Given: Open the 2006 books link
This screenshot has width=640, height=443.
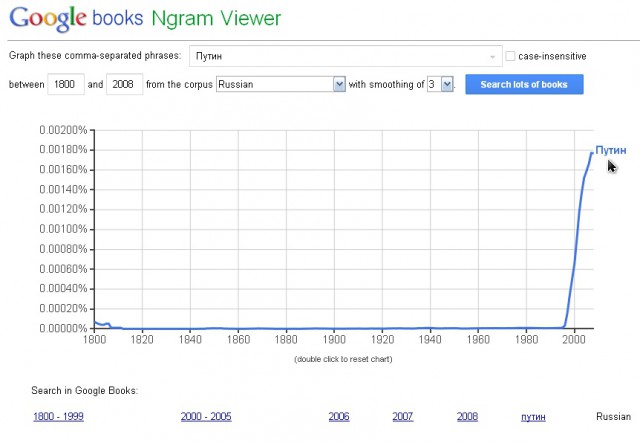Looking at the screenshot, I should click(339, 416).
